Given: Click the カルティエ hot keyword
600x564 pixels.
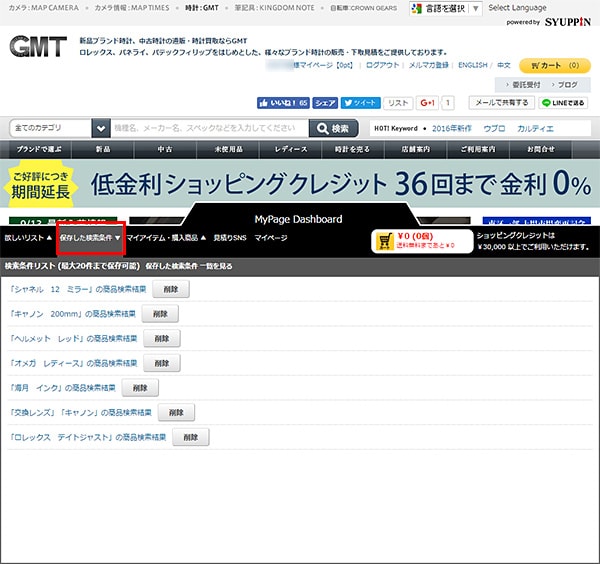Looking at the screenshot, I should click(x=535, y=129).
